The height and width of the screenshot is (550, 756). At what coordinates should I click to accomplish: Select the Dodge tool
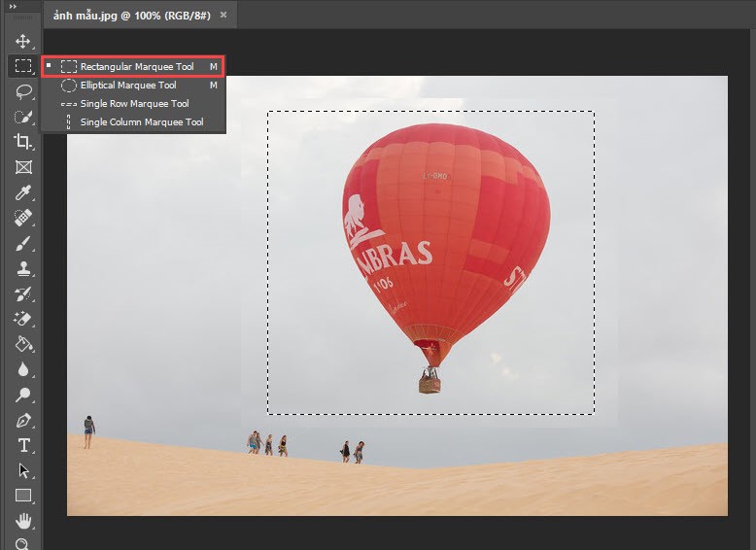coord(22,395)
